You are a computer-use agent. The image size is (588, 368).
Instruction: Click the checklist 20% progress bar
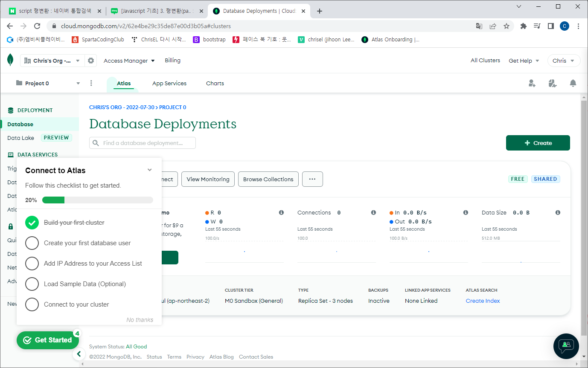98,200
